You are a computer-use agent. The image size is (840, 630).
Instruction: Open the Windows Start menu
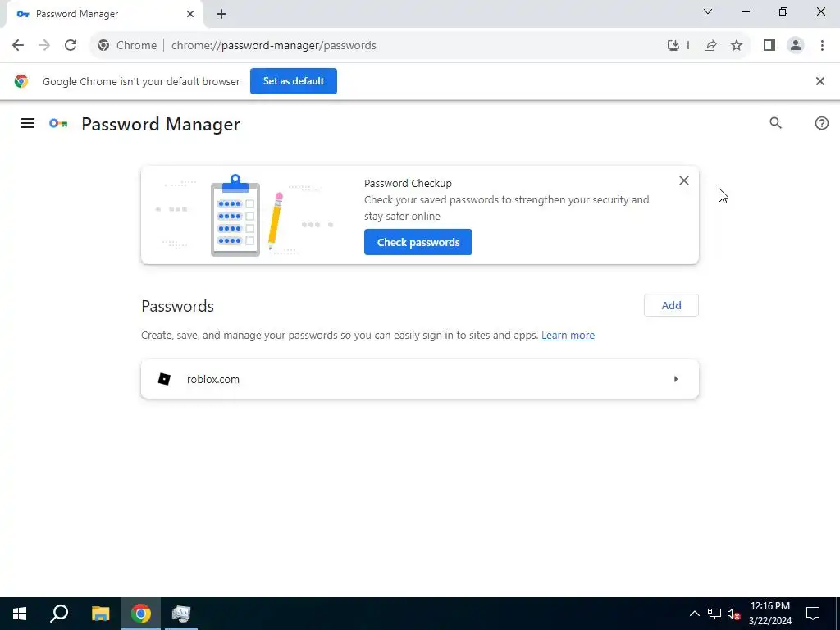20,614
